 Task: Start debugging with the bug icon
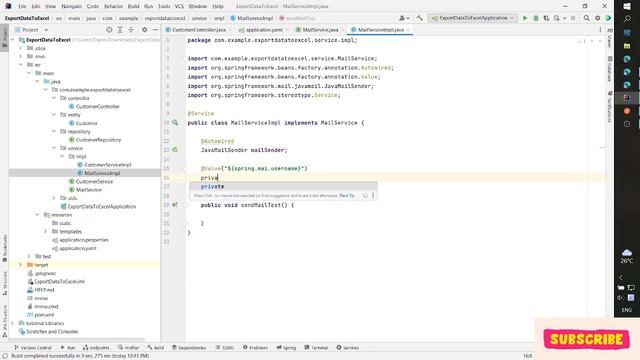point(536,18)
